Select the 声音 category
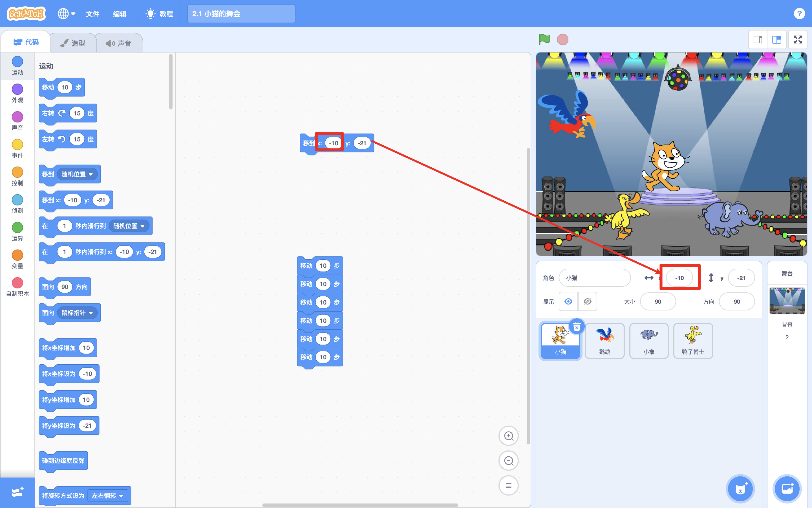This screenshot has width=812, height=508. pyautogui.click(x=17, y=121)
